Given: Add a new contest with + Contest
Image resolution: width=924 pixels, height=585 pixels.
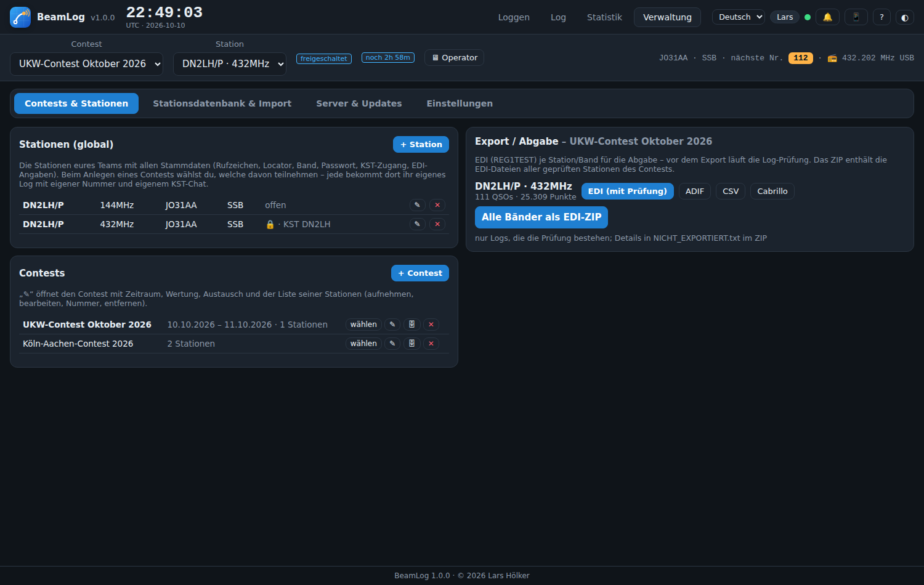Looking at the screenshot, I should [x=420, y=273].
